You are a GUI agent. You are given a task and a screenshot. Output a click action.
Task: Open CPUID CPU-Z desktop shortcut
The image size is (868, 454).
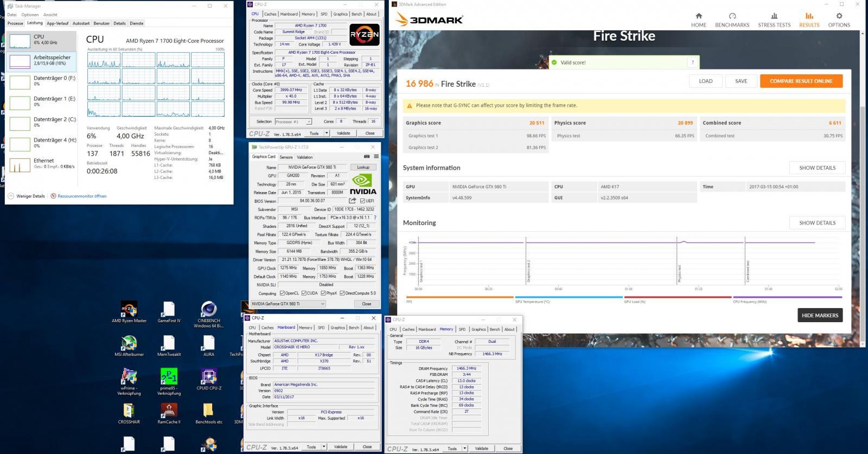click(209, 379)
